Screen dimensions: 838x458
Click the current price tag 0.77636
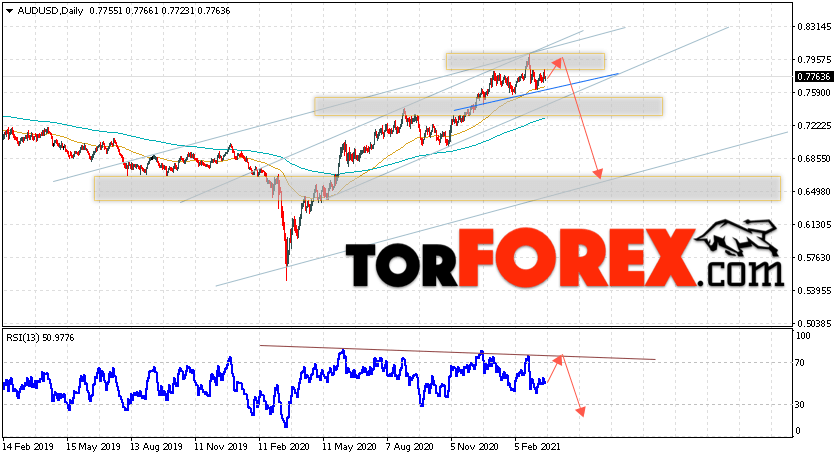point(814,77)
